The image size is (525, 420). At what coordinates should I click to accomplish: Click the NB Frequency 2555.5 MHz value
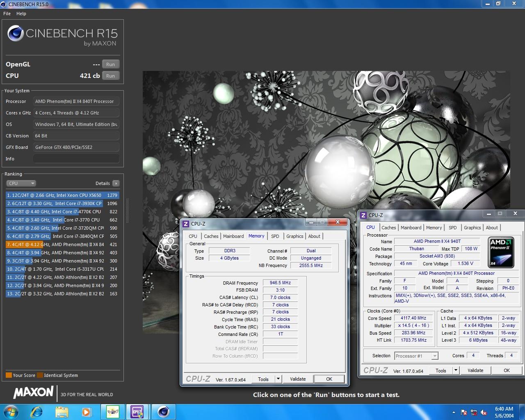pyautogui.click(x=311, y=265)
